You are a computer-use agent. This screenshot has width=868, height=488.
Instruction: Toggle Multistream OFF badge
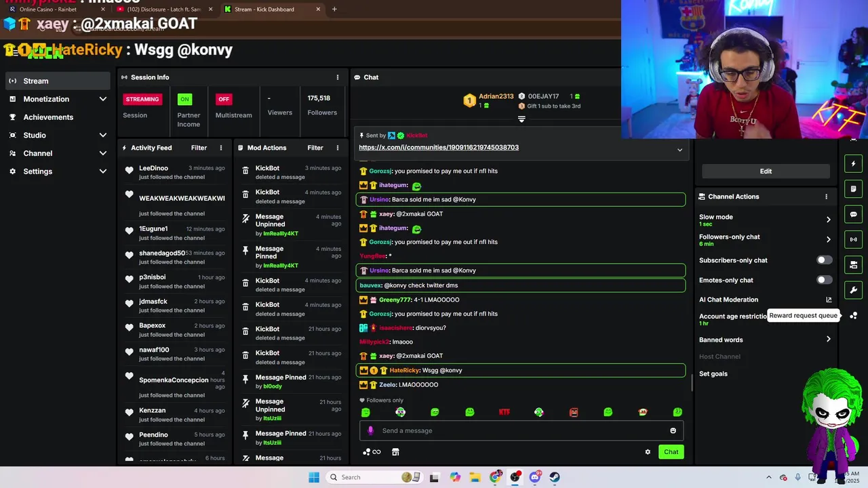[x=224, y=99]
